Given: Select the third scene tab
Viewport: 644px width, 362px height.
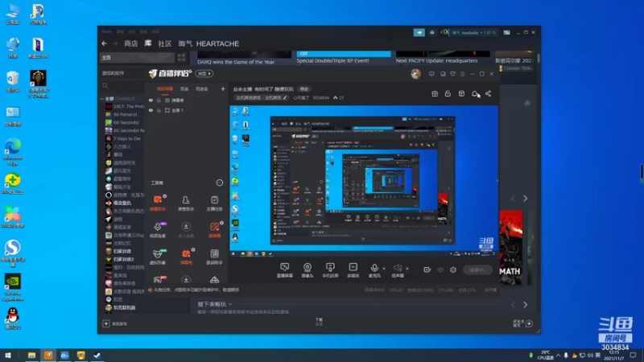Looking at the screenshot, I should pyautogui.click(x=202, y=89).
